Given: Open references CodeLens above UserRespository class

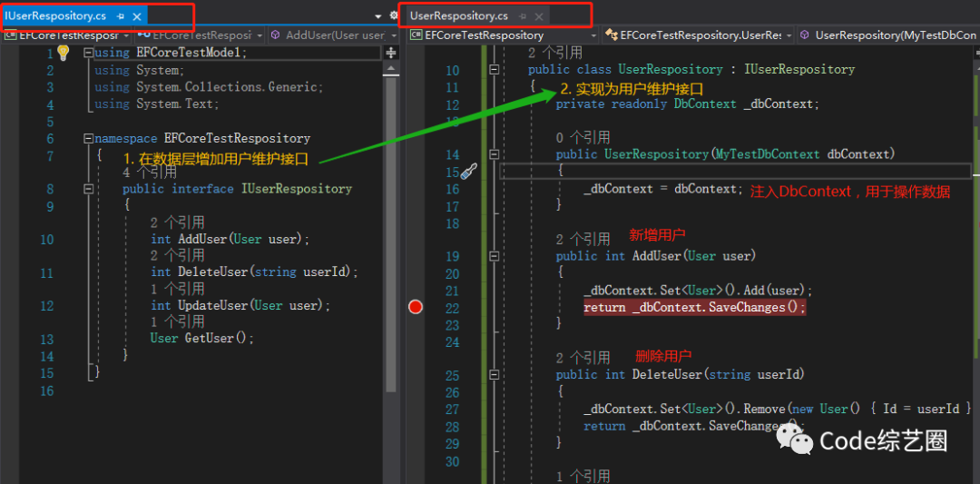Looking at the screenshot, I should point(555,54).
